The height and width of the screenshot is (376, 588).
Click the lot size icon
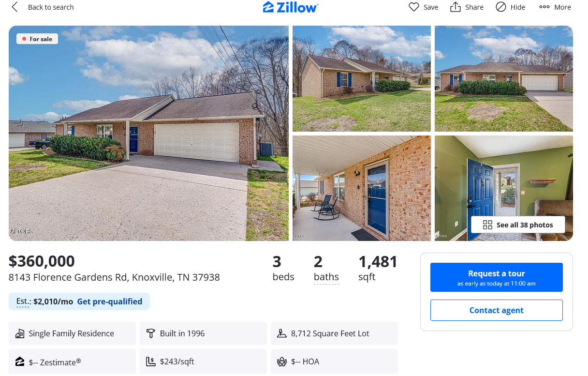[282, 333]
